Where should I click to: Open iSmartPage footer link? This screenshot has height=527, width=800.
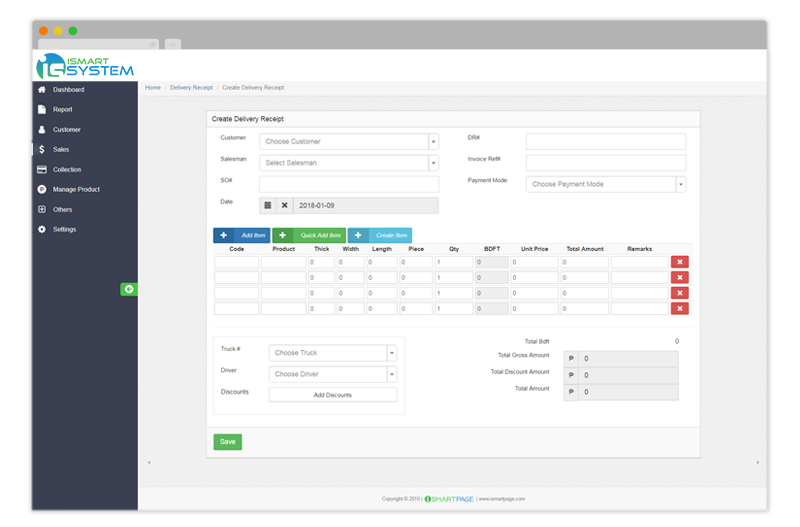(x=449, y=499)
